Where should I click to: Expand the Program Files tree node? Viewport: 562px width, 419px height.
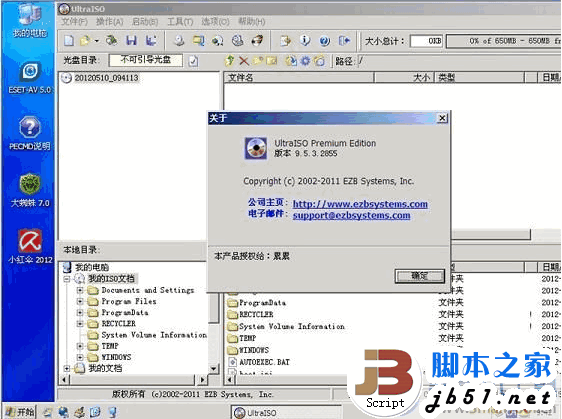pyautogui.click(x=80, y=301)
